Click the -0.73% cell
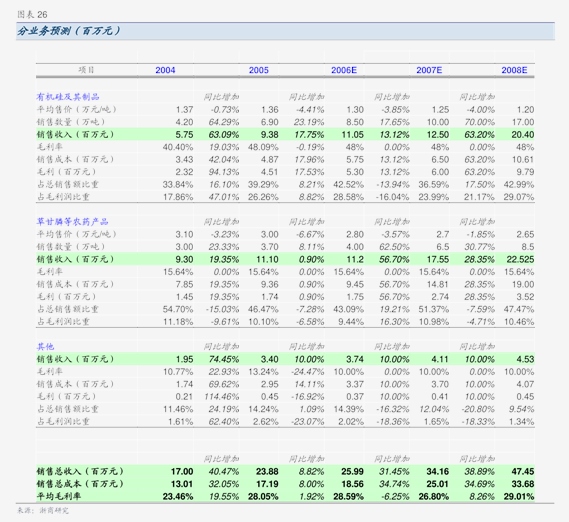Image resolution: width=569 pixels, height=522 pixels. pos(225,110)
